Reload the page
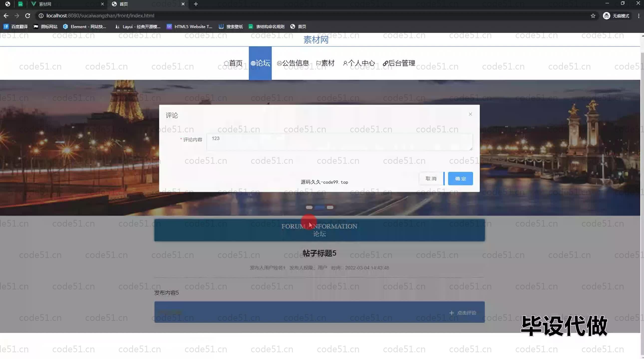644x359 pixels. 28,16
